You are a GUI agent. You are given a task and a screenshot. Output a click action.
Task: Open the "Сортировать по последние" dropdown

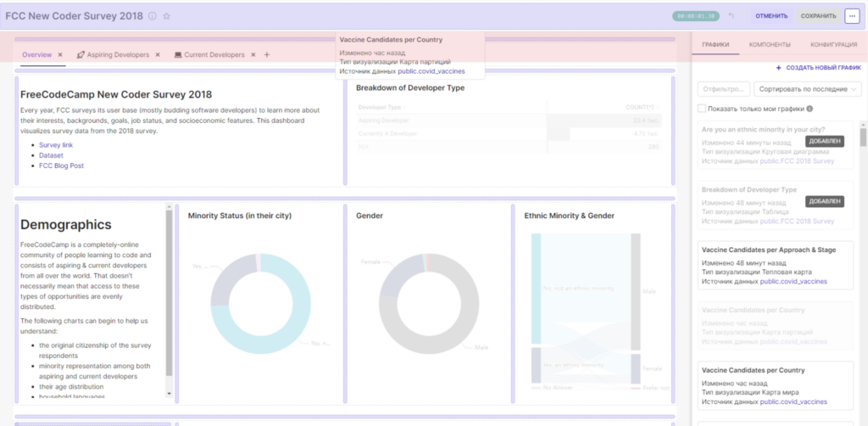point(808,88)
